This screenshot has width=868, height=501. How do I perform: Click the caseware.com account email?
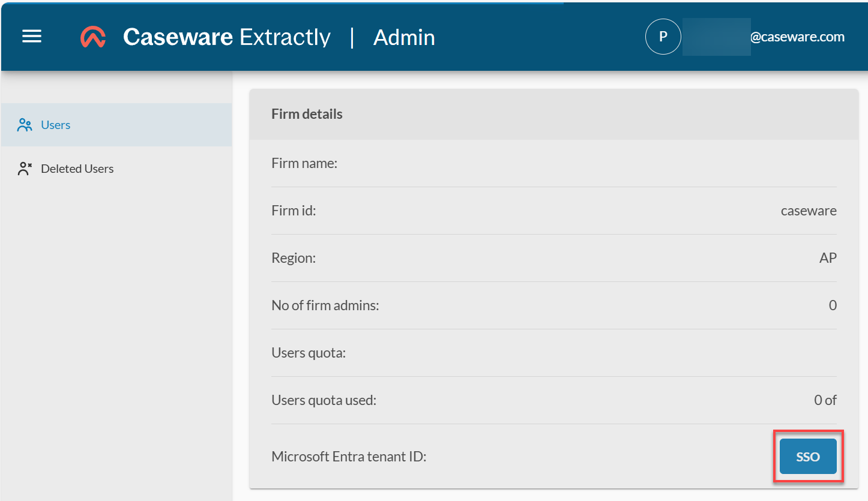tap(798, 37)
